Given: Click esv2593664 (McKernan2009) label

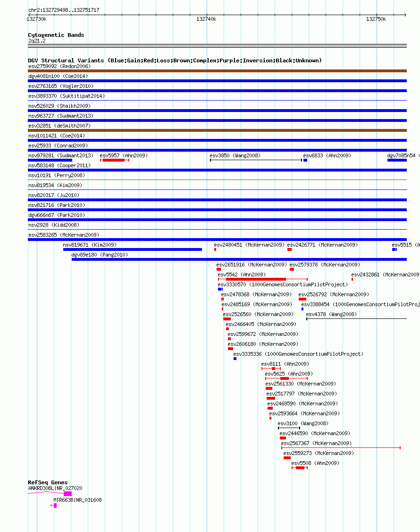Looking at the screenshot, I should (x=304, y=413).
